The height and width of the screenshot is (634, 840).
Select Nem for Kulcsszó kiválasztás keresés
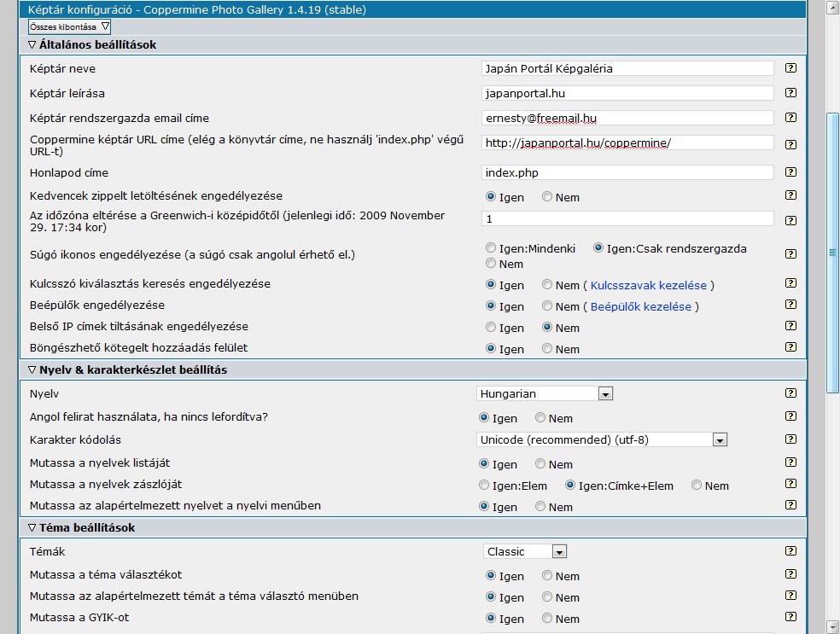tap(547, 284)
